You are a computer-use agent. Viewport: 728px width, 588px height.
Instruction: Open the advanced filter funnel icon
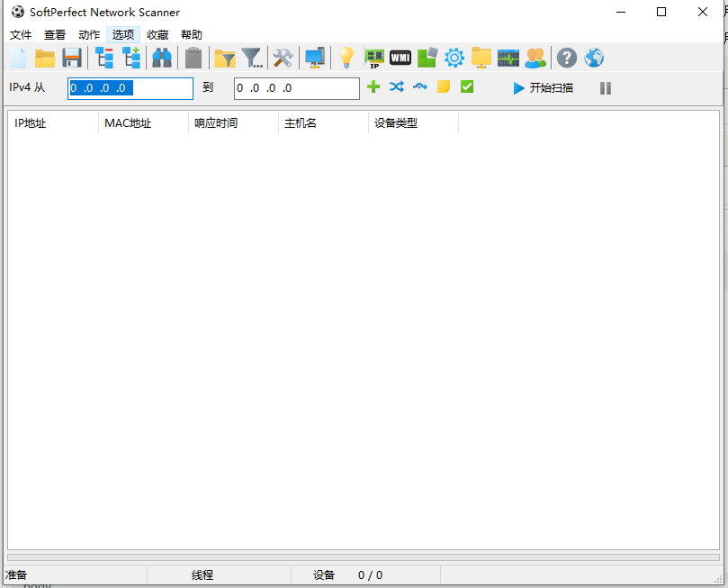click(x=252, y=58)
